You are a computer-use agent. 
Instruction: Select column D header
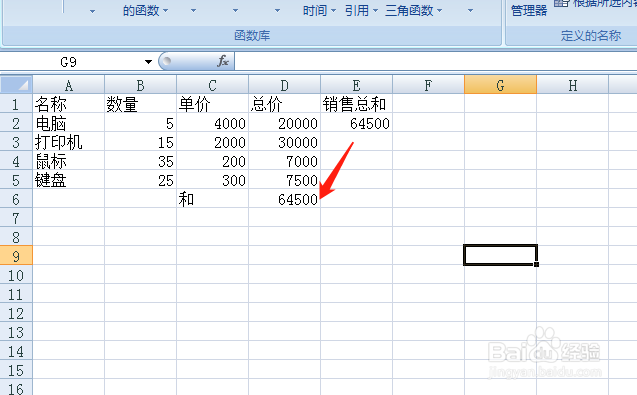(x=284, y=85)
